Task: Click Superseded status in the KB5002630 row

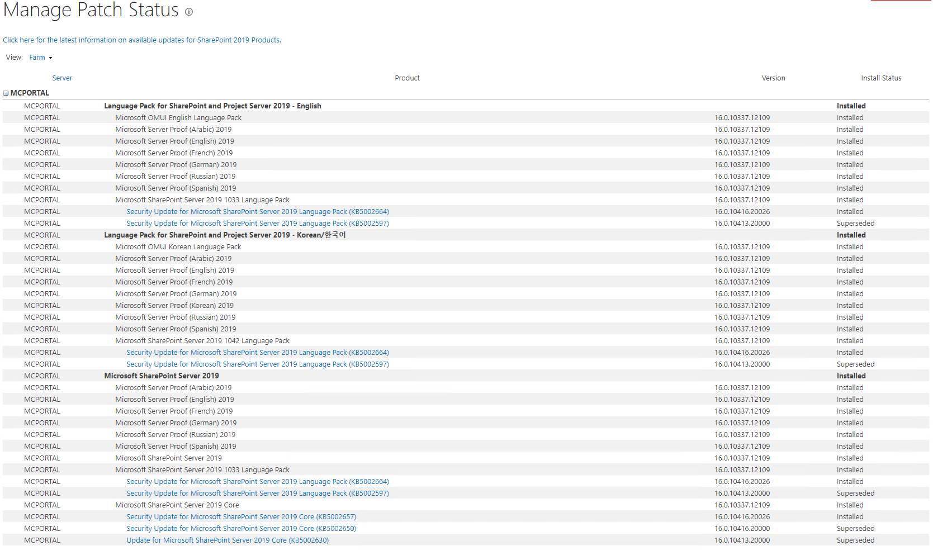Action: pyautogui.click(x=855, y=540)
